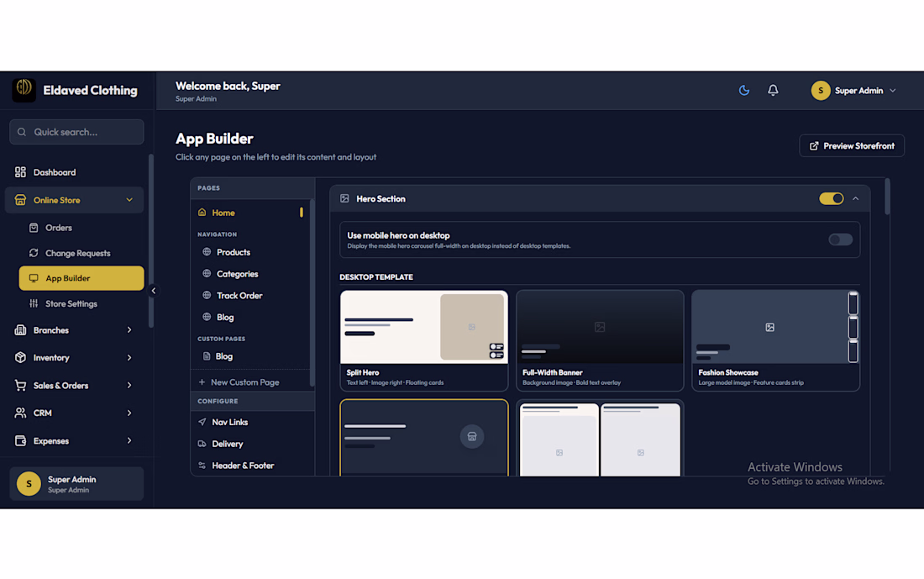This screenshot has height=579, width=924.
Task: Expand the Branches submenu arrow
Action: [129, 330]
